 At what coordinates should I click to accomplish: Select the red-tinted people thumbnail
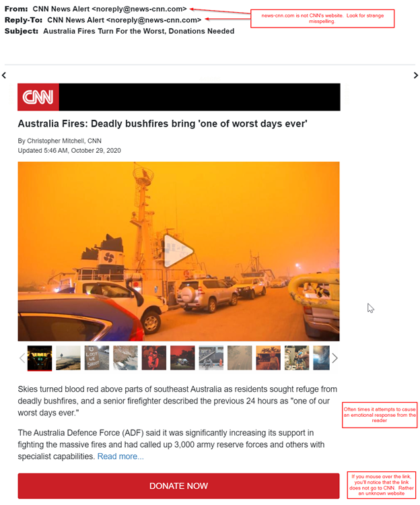pyautogui.click(x=154, y=358)
